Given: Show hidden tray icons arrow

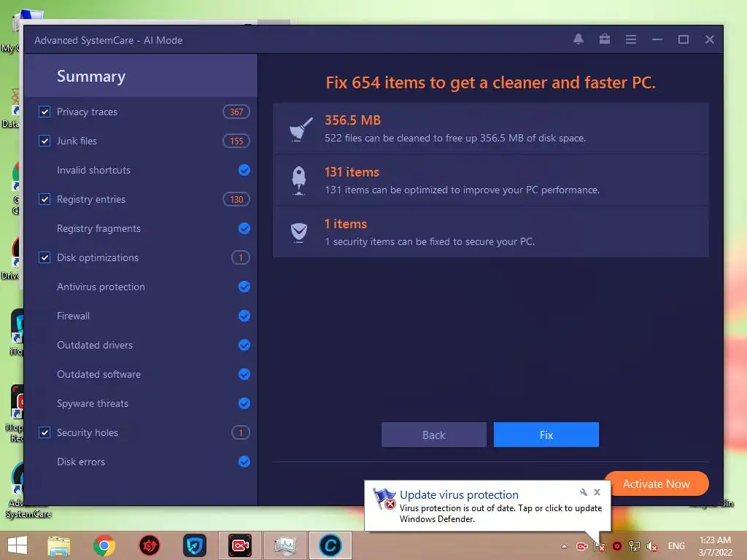Looking at the screenshot, I should (x=564, y=547).
